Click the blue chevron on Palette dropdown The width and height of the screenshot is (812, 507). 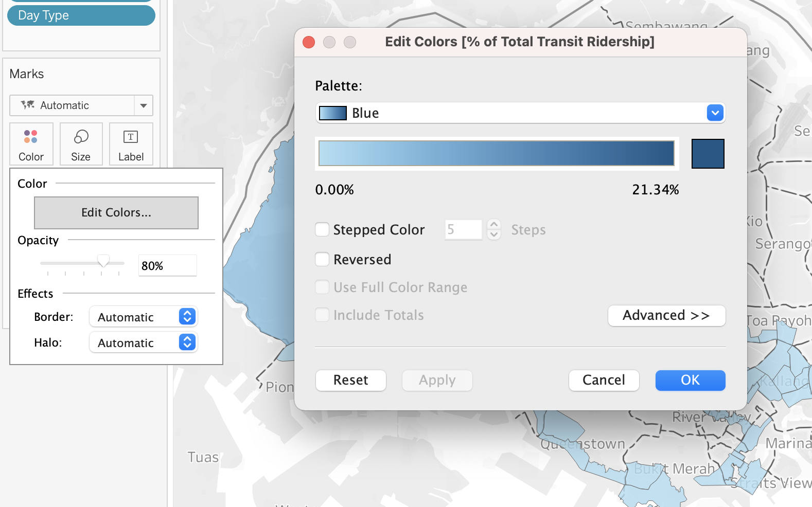pos(715,113)
